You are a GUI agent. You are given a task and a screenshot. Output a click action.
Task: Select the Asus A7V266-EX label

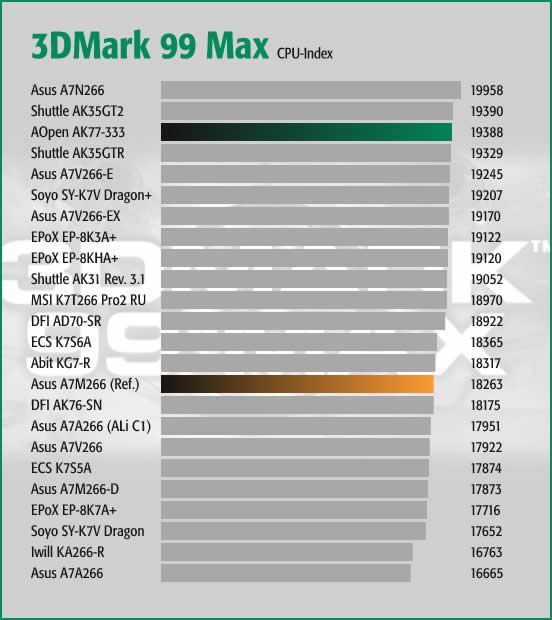point(76,216)
